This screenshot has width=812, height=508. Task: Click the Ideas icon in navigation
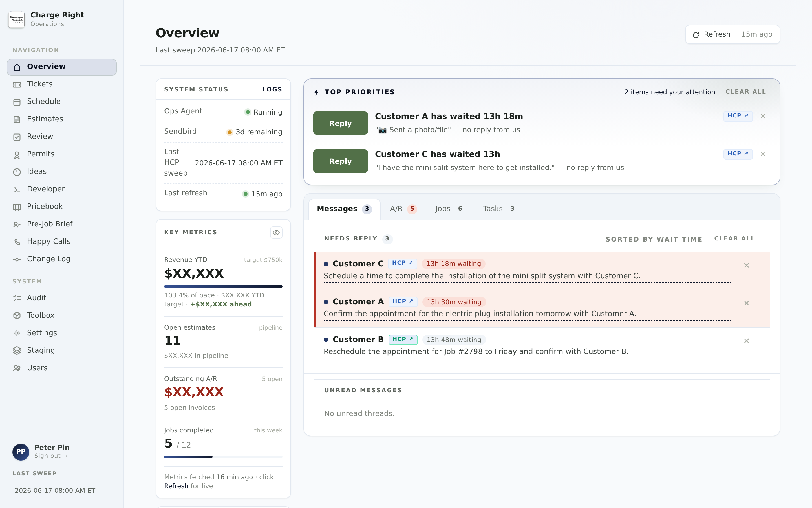(17, 172)
